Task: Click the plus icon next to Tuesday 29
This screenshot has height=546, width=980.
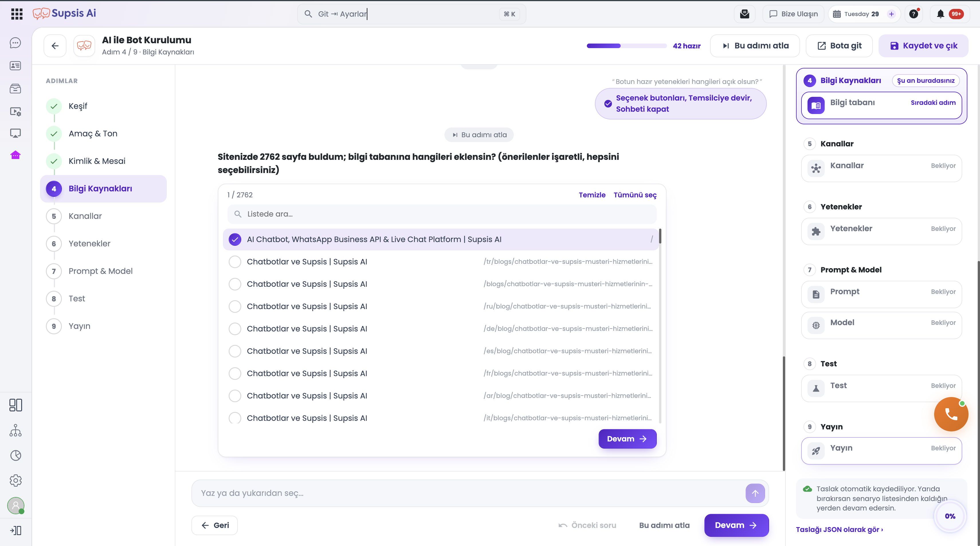Action: pyautogui.click(x=891, y=14)
